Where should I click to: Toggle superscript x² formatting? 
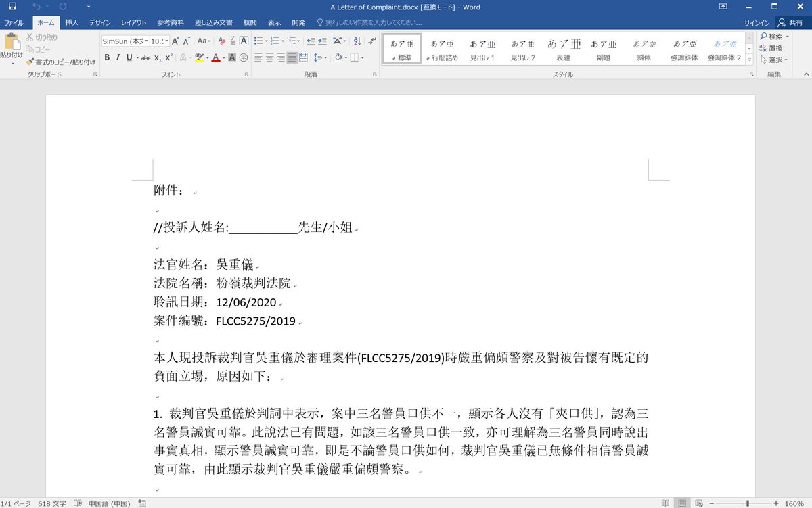[168, 57]
